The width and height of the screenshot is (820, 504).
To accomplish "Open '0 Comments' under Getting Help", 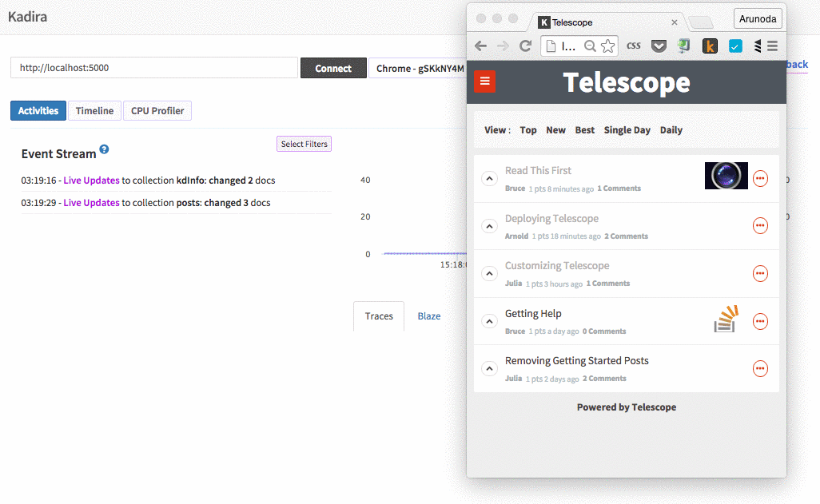I will coord(604,331).
